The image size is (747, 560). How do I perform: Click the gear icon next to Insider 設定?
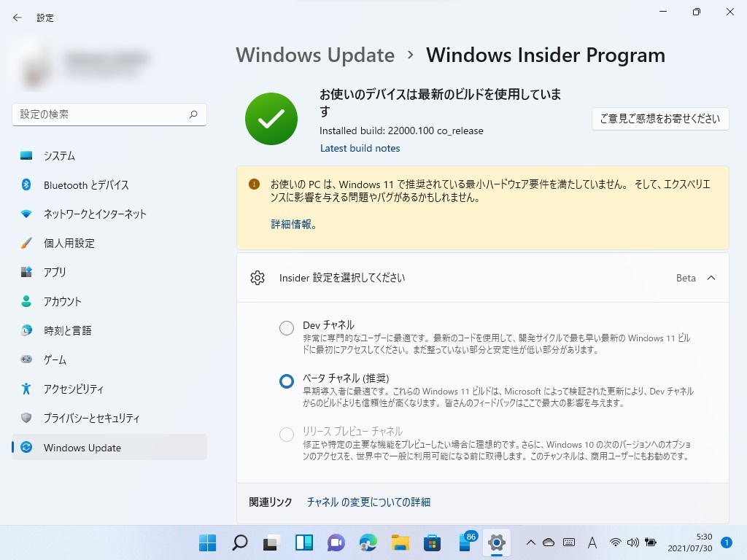tap(257, 278)
